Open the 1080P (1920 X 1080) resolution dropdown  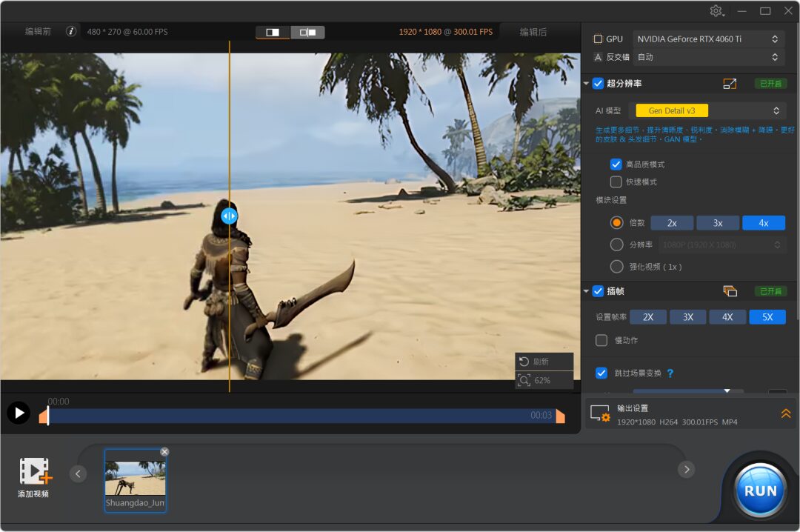721,245
